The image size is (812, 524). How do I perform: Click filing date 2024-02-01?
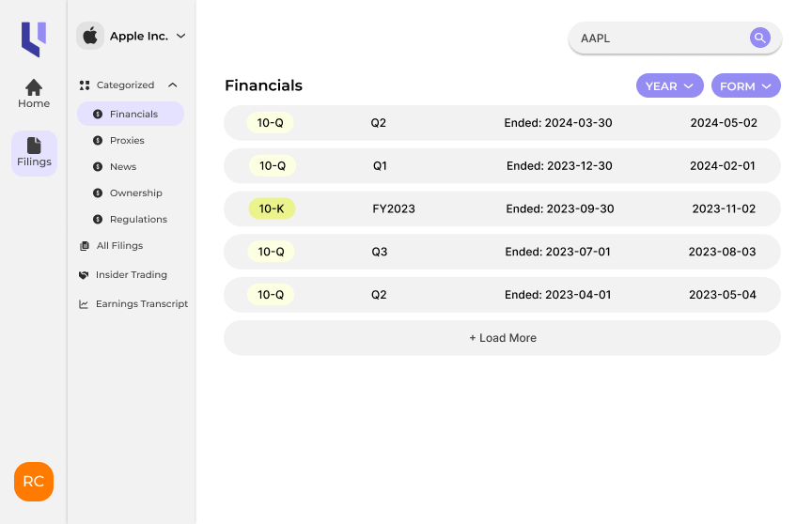tap(723, 166)
